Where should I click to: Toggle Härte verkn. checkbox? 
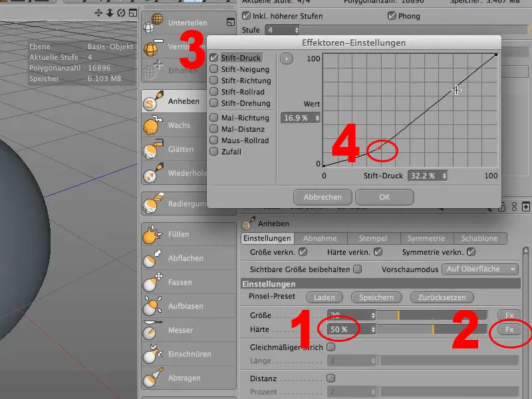click(378, 252)
